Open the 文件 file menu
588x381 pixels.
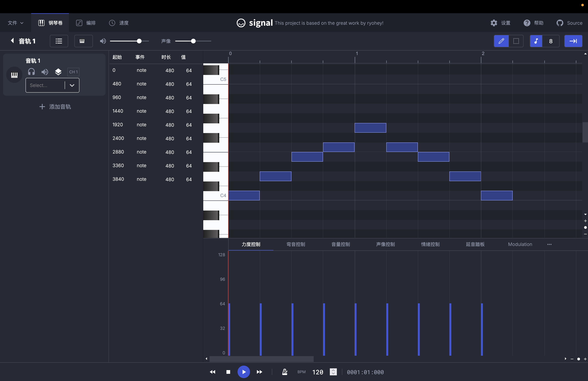(15, 23)
